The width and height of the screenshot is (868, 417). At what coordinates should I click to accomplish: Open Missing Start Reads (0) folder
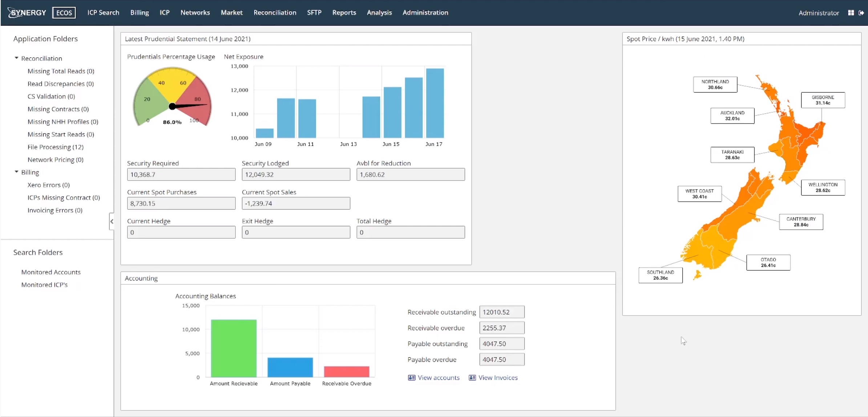pos(61,134)
